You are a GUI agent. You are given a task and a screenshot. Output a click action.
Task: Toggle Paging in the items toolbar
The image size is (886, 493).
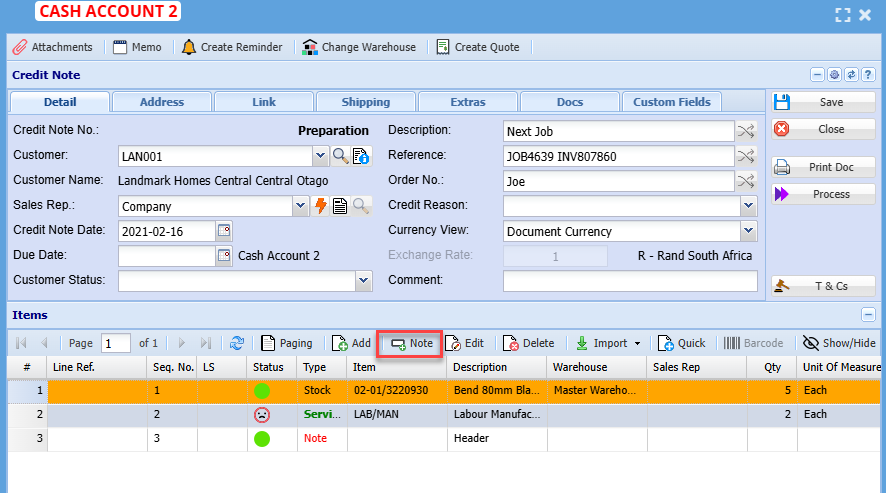(287, 343)
